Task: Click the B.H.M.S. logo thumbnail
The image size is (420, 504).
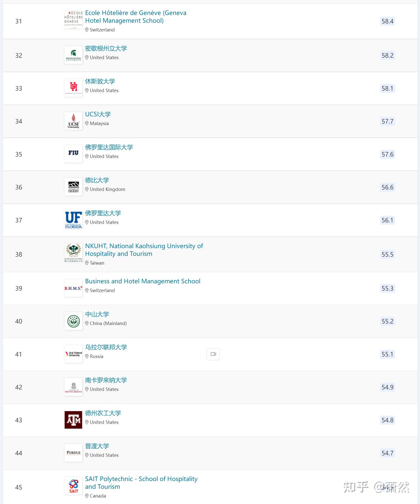Action: point(73,288)
